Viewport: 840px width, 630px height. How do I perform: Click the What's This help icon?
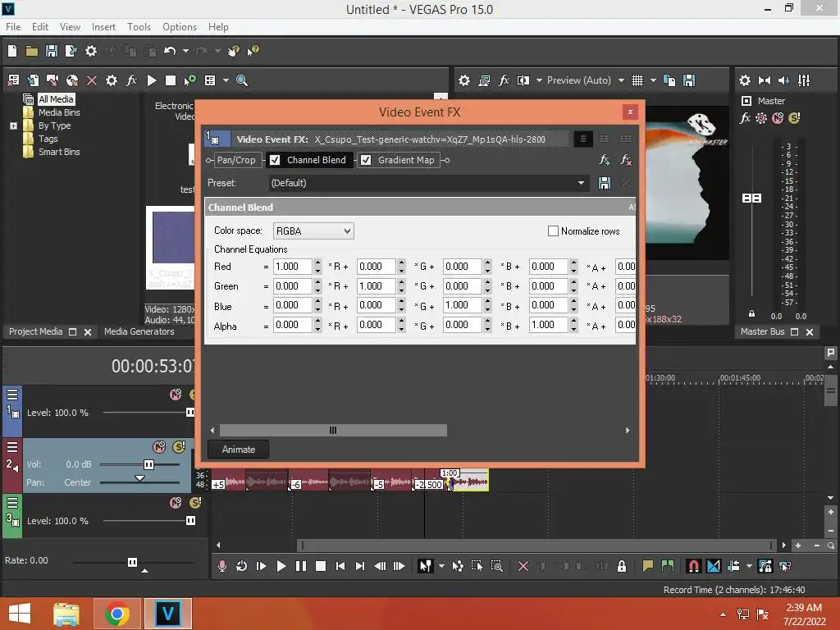click(253, 51)
